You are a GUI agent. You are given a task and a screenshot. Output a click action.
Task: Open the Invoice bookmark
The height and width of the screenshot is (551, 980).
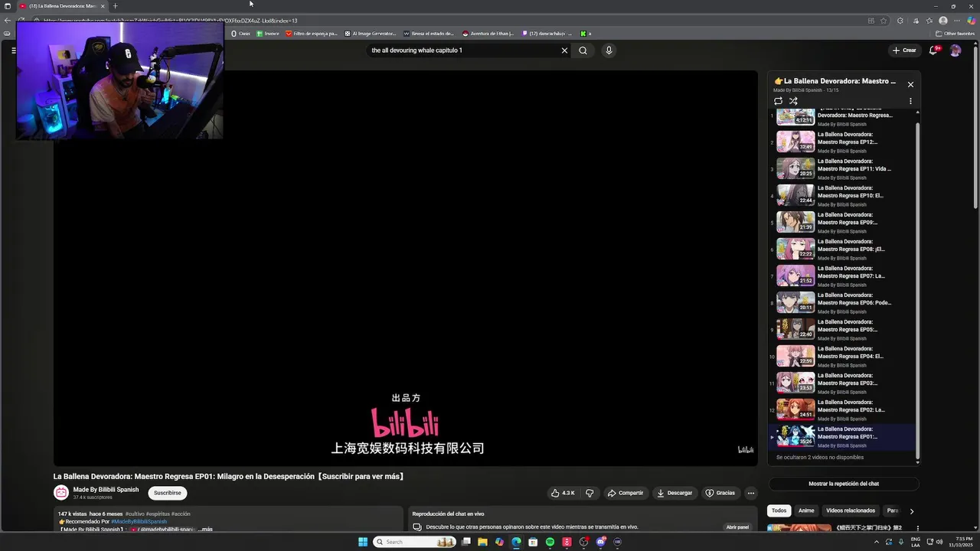[268, 34]
